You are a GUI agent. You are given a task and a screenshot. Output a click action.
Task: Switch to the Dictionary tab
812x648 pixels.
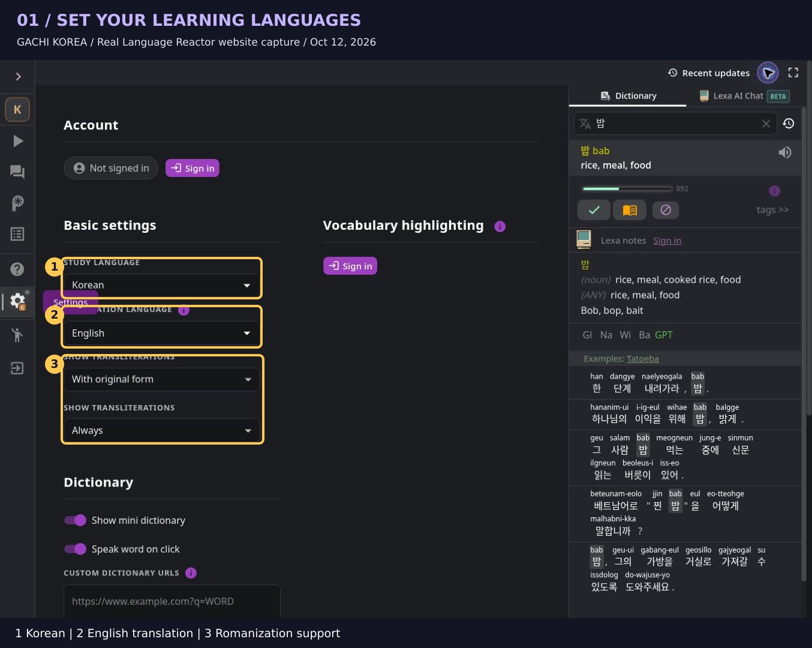pyautogui.click(x=628, y=96)
